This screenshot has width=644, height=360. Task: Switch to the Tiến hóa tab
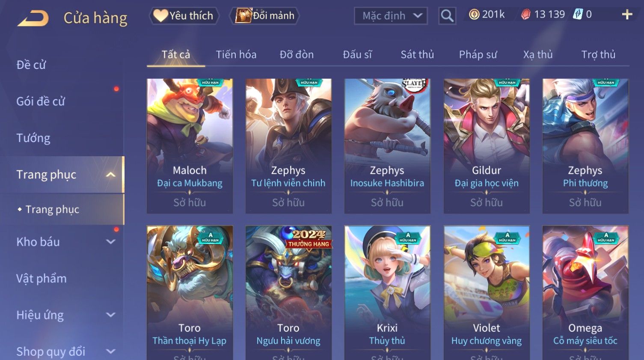click(236, 55)
